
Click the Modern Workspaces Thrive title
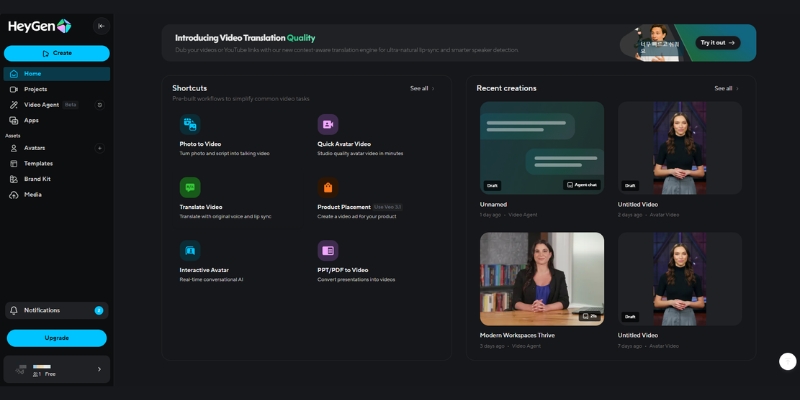[517, 336]
